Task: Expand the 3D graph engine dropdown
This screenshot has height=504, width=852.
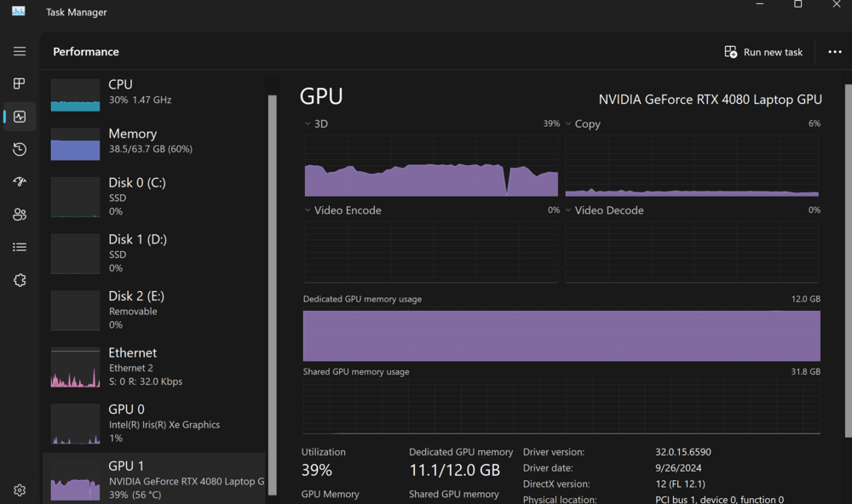Action: [x=308, y=124]
